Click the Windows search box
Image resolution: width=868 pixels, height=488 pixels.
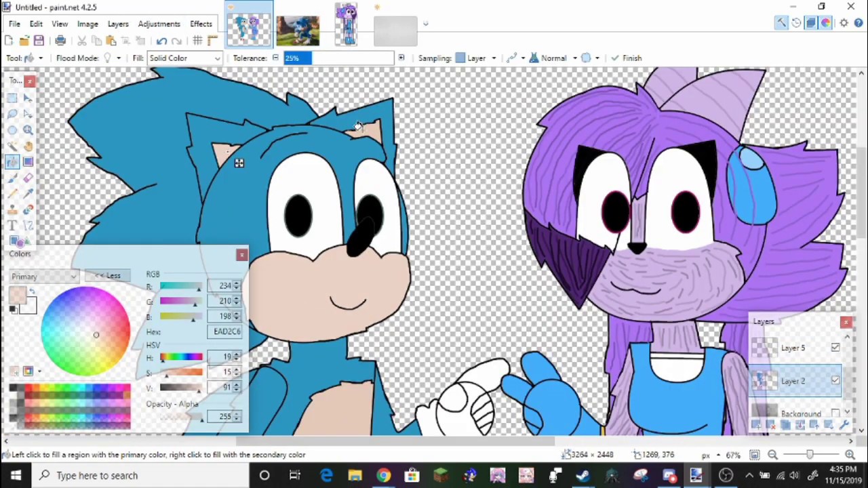[x=142, y=475]
